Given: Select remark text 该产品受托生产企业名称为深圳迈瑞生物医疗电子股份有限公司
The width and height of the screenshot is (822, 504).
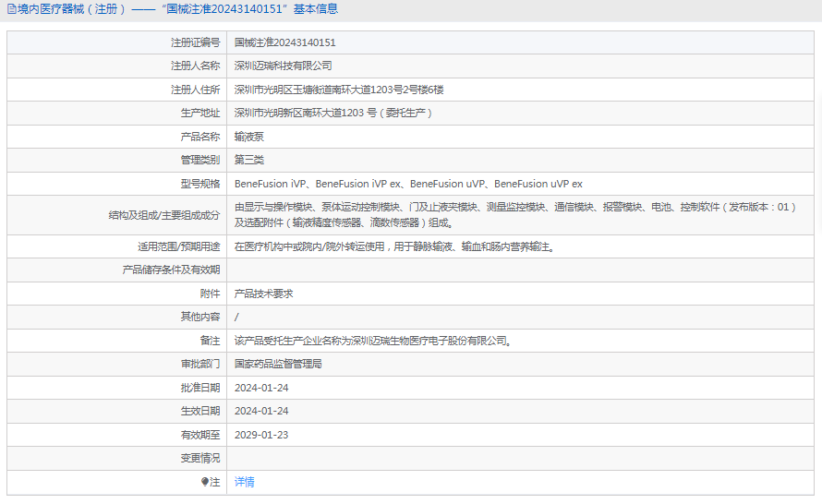Looking at the screenshot, I should 373,341.
